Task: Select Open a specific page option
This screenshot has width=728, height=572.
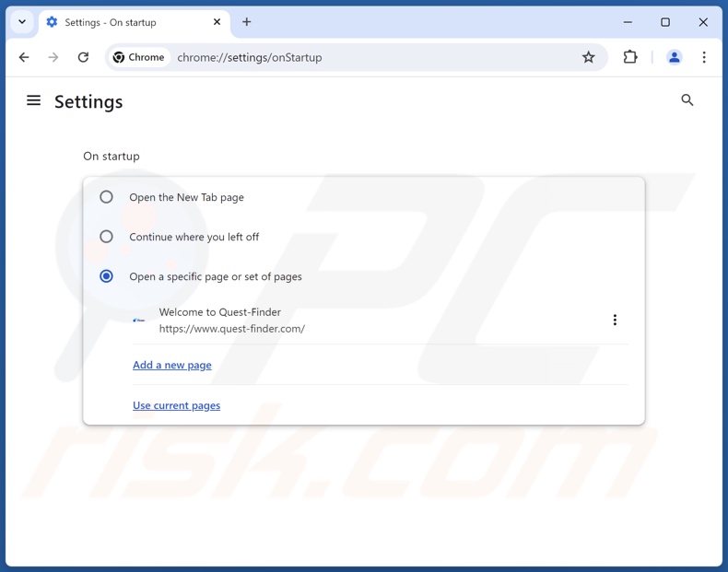Action: click(x=107, y=276)
